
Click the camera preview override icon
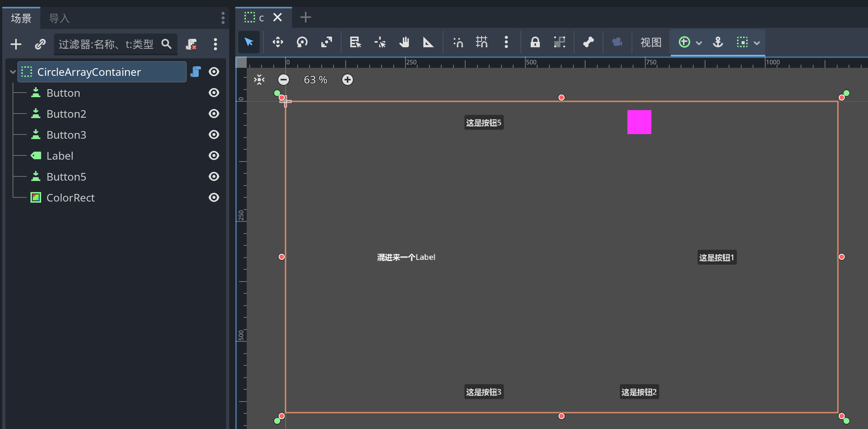point(617,42)
